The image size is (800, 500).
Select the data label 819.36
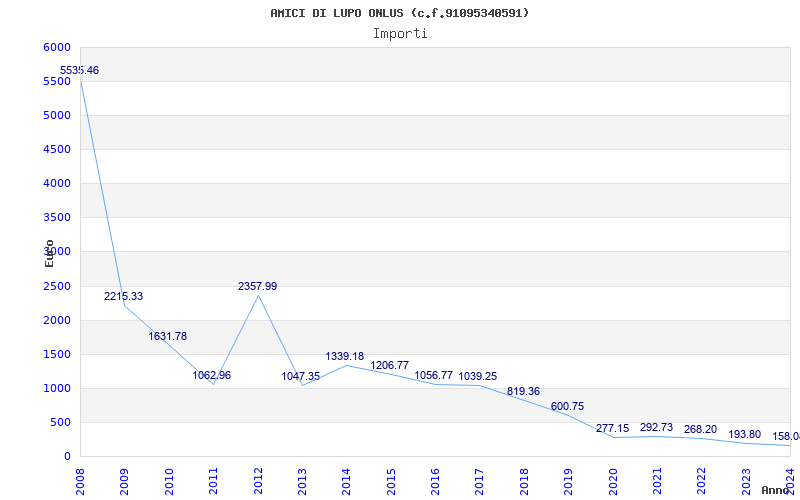pyautogui.click(x=523, y=392)
